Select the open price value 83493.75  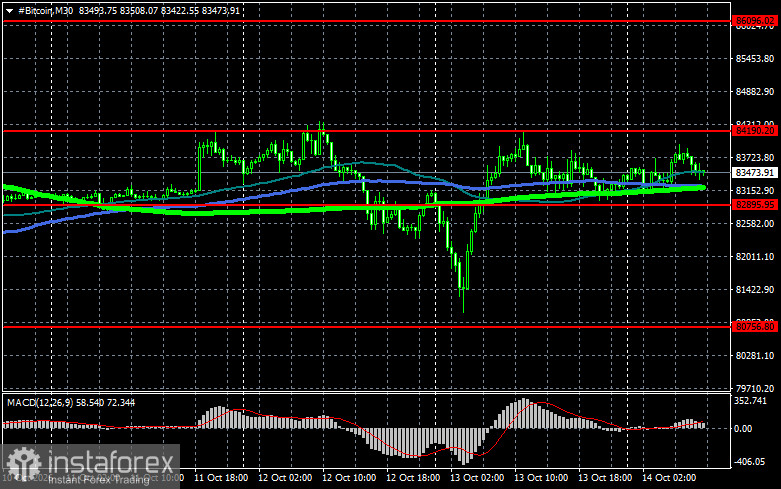[x=98, y=10]
